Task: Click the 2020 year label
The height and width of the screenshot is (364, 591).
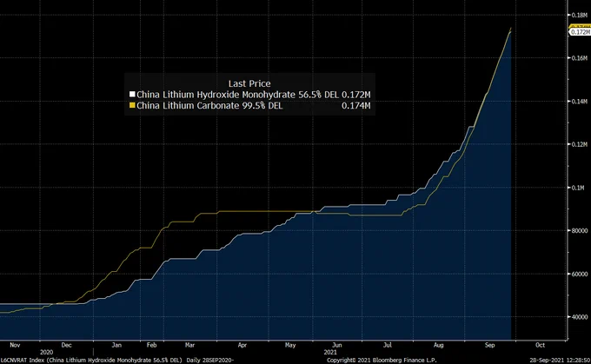Action: point(46,353)
